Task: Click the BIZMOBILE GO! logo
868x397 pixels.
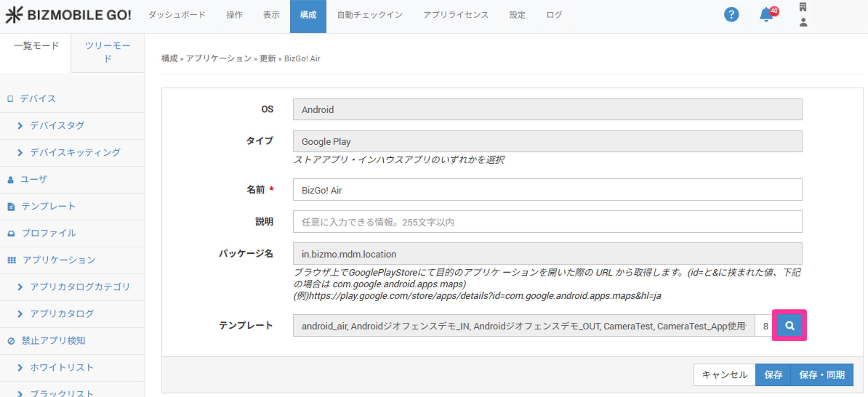Action: [x=69, y=15]
